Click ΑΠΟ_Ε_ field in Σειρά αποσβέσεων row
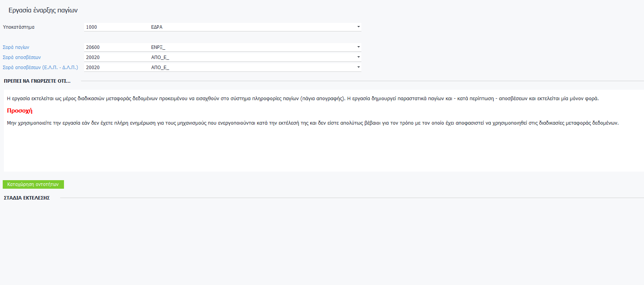The width and height of the screenshot is (644, 285). click(252, 57)
